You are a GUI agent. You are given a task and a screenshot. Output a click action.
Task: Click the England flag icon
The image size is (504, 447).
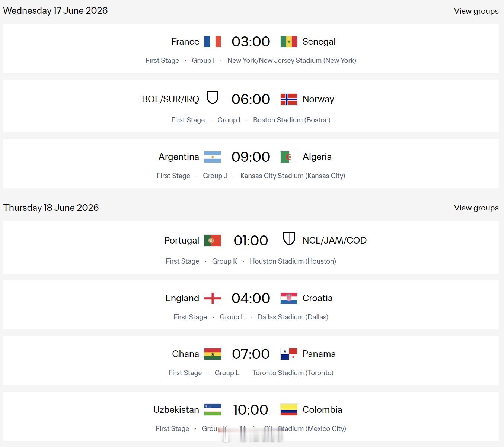[213, 298]
